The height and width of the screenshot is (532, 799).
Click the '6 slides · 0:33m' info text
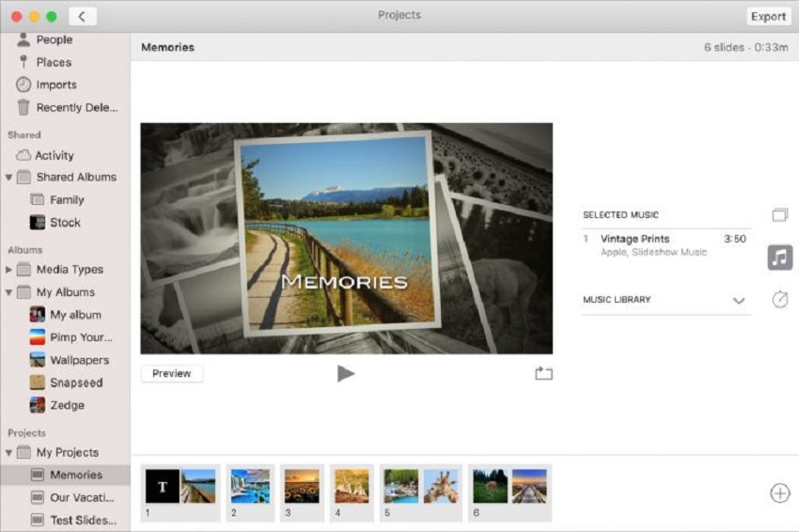pos(745,47)
